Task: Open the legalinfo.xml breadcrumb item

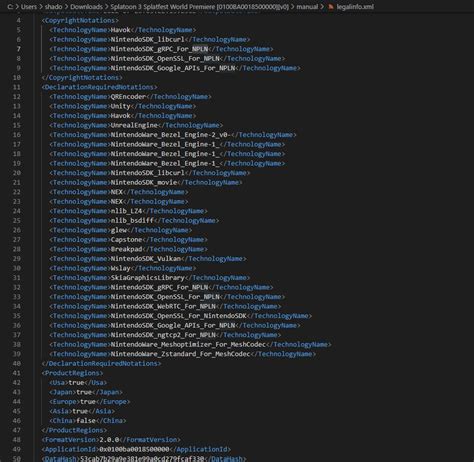Action: [355, 7]
